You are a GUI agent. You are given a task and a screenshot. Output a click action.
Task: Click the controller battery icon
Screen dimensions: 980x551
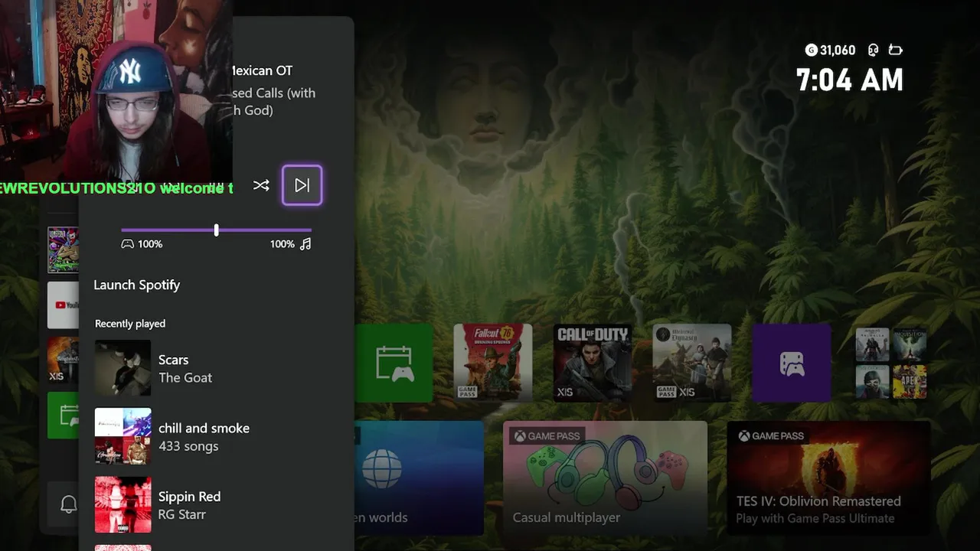click(x=895, y=51)
